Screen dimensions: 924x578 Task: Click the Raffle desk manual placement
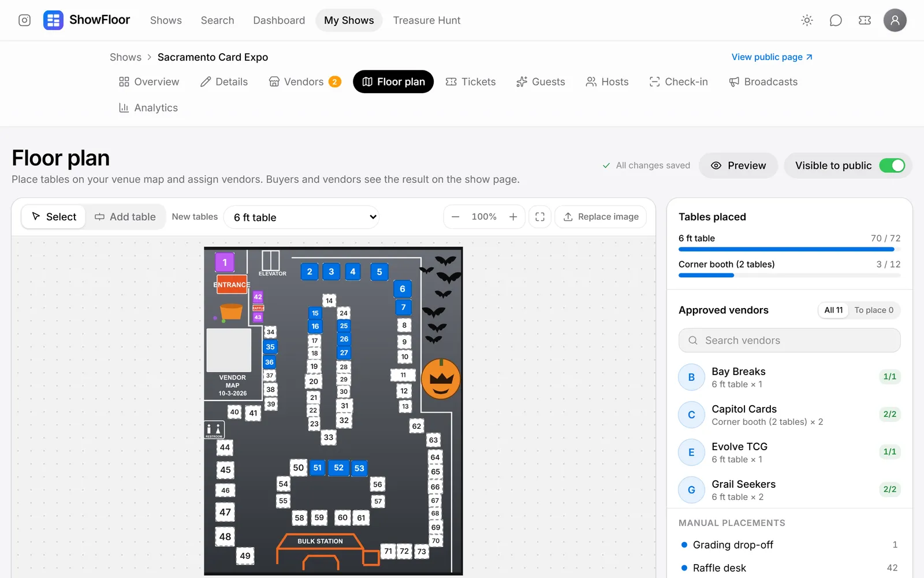(789, 568)
